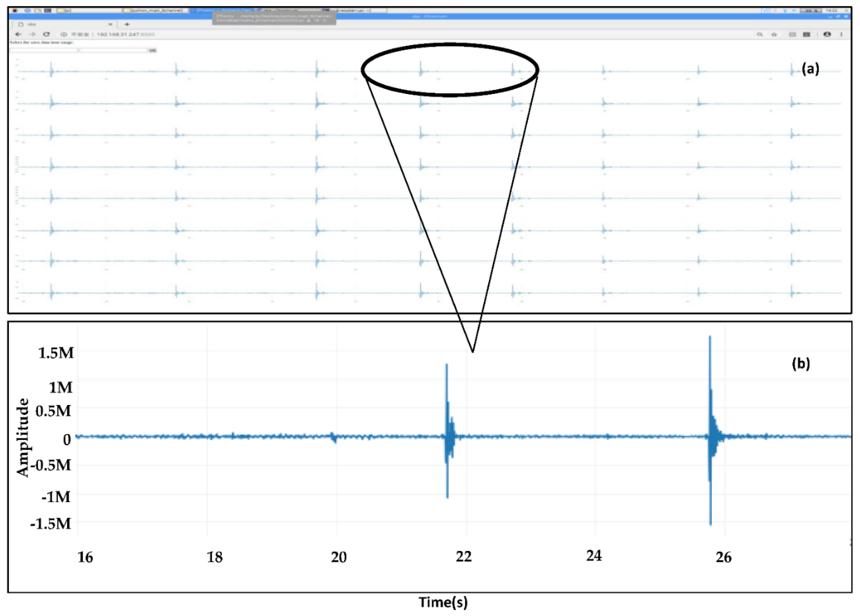Click the site info icon in address bar
This screenshot has height=616, width=860.
pyautogui.click(x=64, y=34)
